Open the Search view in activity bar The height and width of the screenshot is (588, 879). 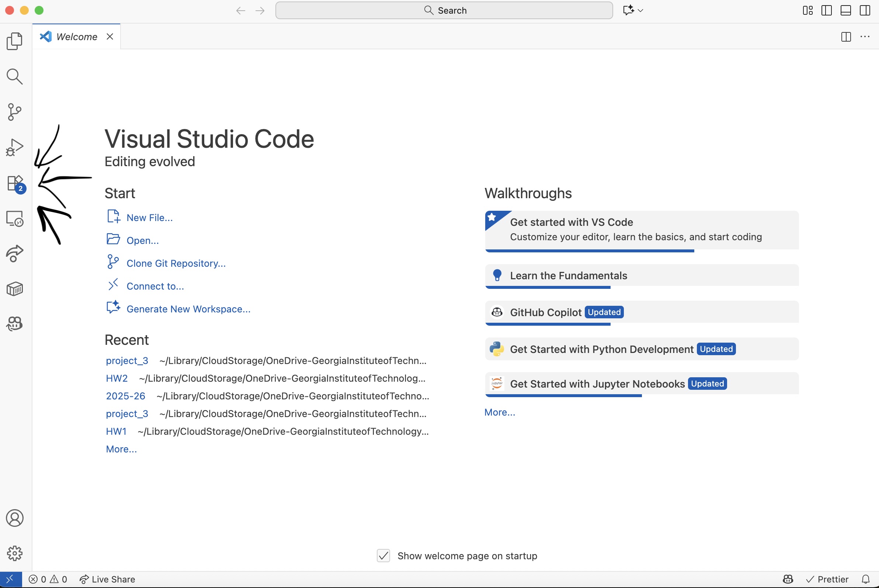(x=15, y=77)
